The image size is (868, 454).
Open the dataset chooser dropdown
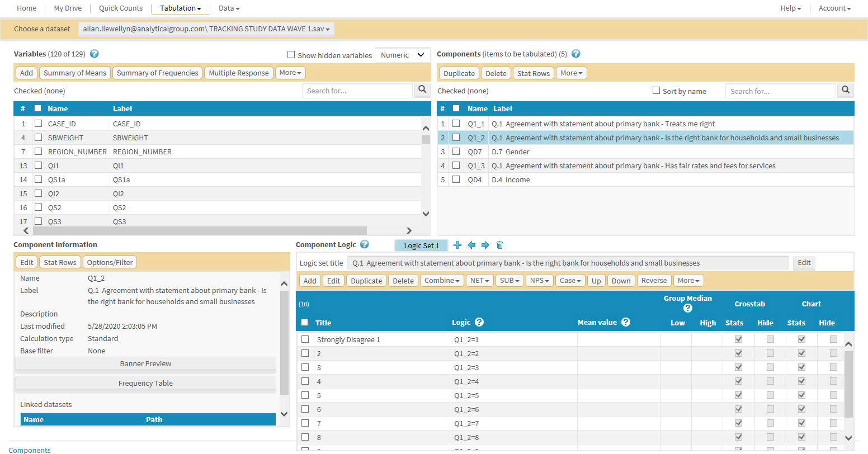click(206, 29)
